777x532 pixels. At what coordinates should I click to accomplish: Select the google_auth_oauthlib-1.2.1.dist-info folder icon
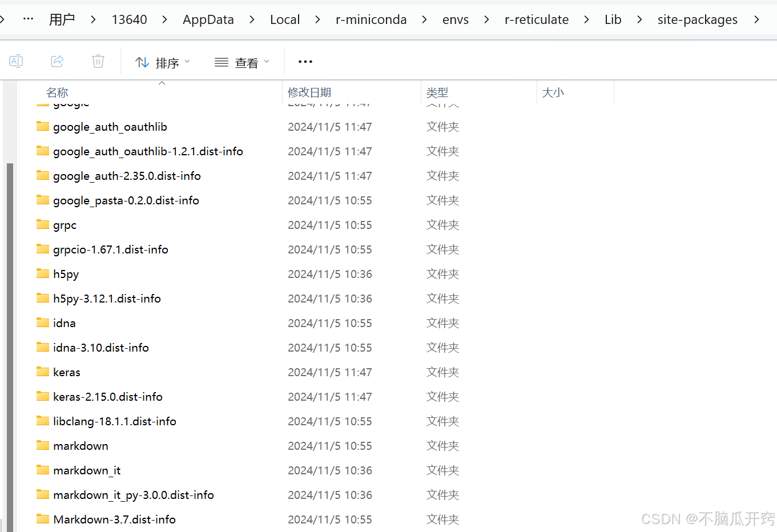point(43,151)
